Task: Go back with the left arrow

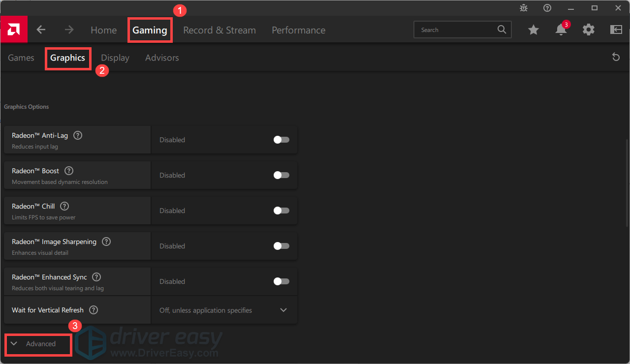Action: (x=41, y=30)
